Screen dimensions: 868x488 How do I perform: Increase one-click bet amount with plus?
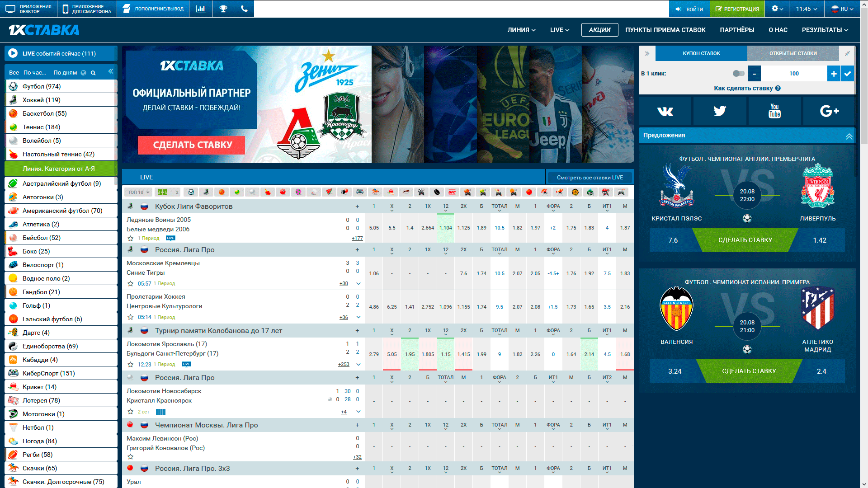pos(834,74)
